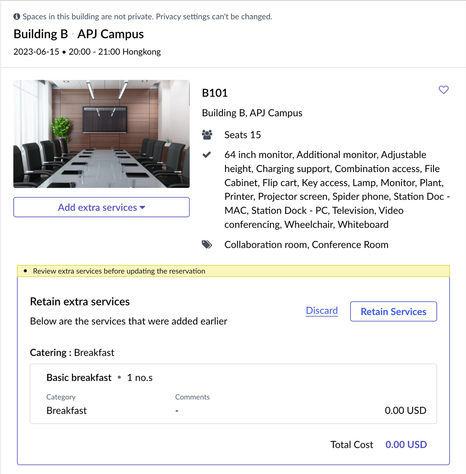This screenshot has height=474, width=466.
Task: Open the conference room photo thumbnail
Action: [x=101, y=134]
